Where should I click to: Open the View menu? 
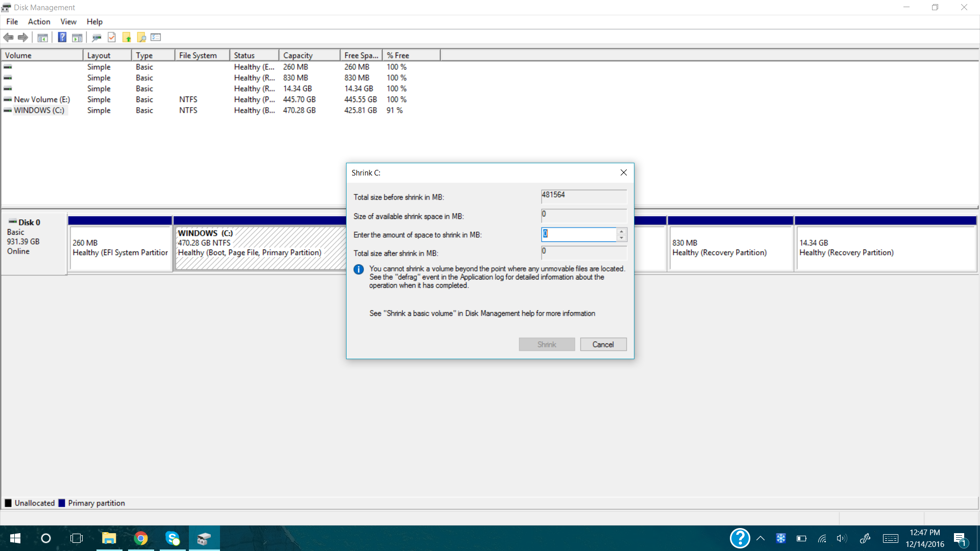[x=68, y=21]
